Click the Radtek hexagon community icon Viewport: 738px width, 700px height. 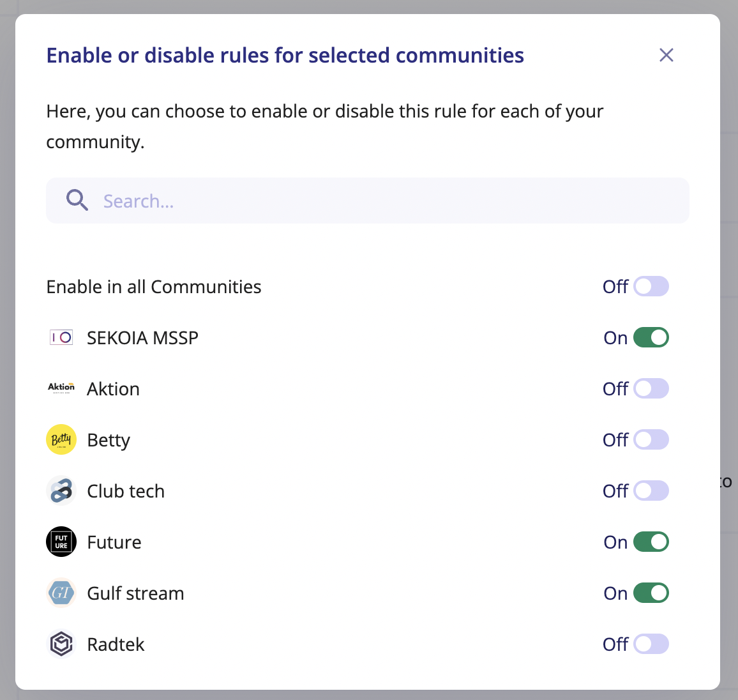[x=61, y=644]
